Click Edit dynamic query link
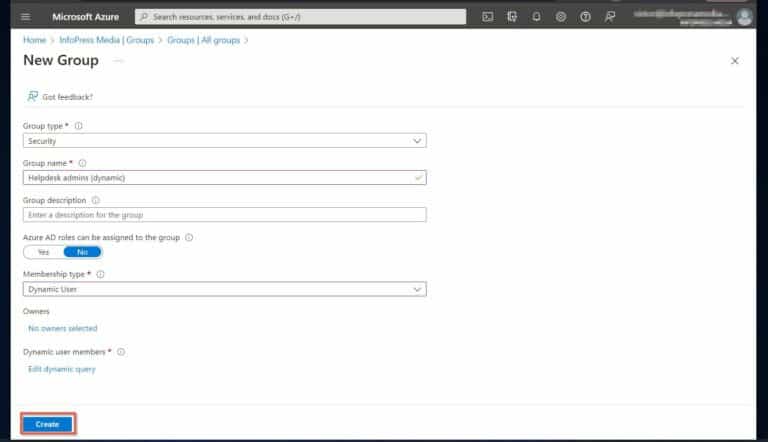This screenshot has width=768, height=442. [62, 369]
